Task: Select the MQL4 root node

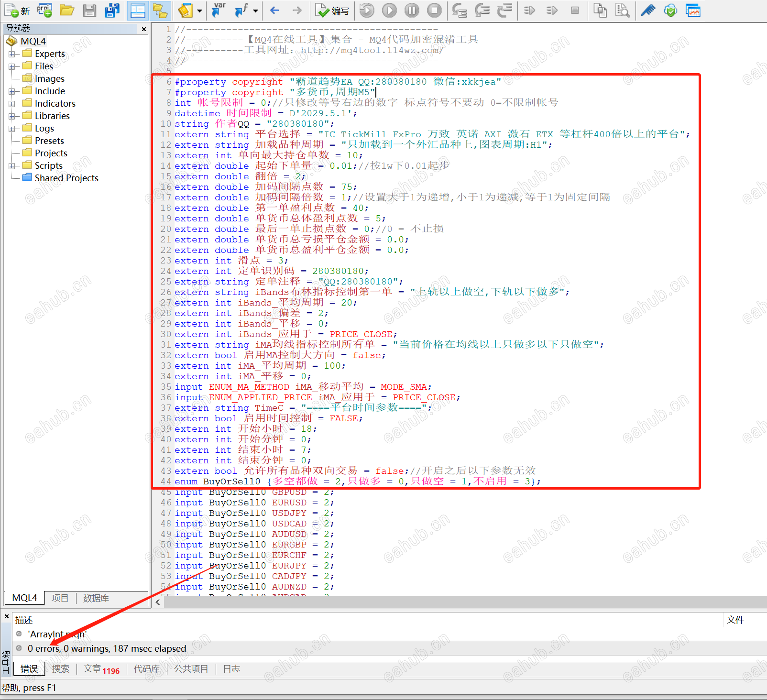Action: coord(33,41)
